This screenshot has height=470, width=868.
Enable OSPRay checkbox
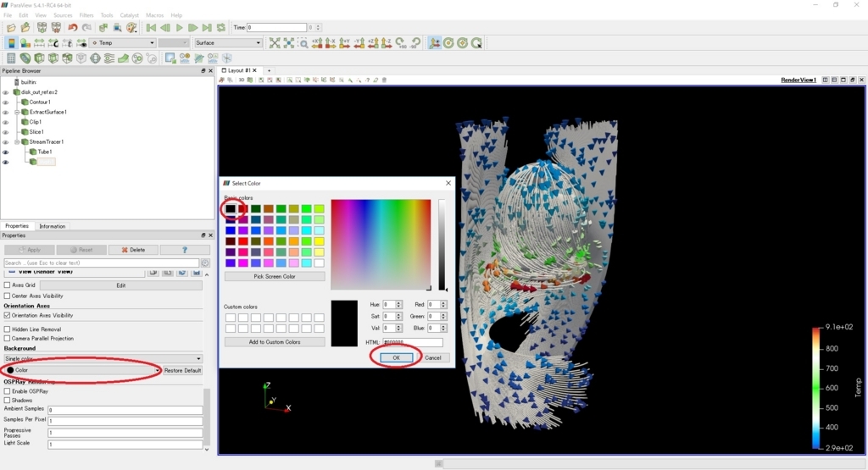click(x=7, y=391)
